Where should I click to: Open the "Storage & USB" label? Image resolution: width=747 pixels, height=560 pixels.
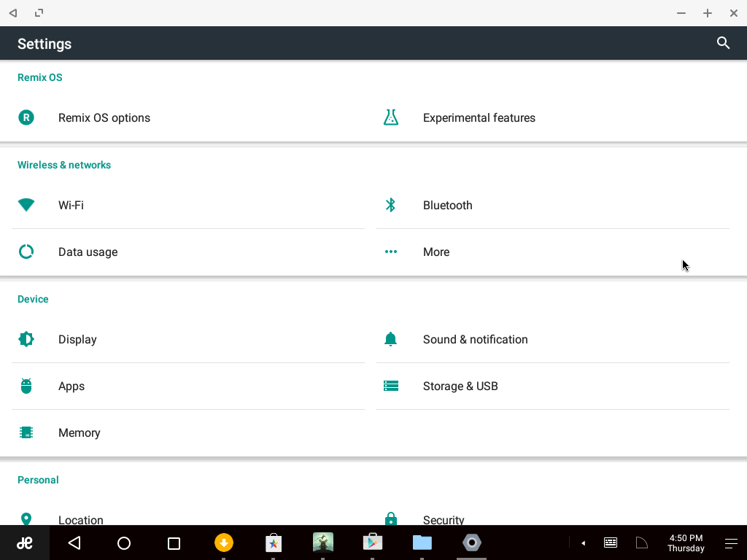click(x=460, y=386)
